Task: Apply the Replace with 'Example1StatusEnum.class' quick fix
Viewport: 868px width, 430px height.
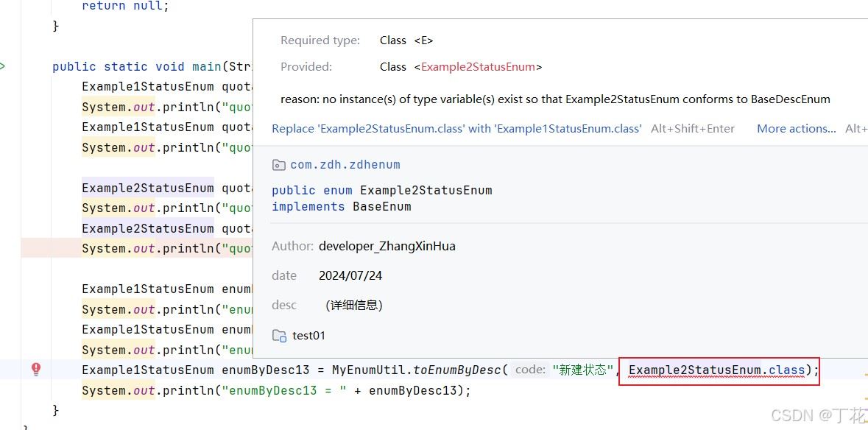Action: click(456, 128)
